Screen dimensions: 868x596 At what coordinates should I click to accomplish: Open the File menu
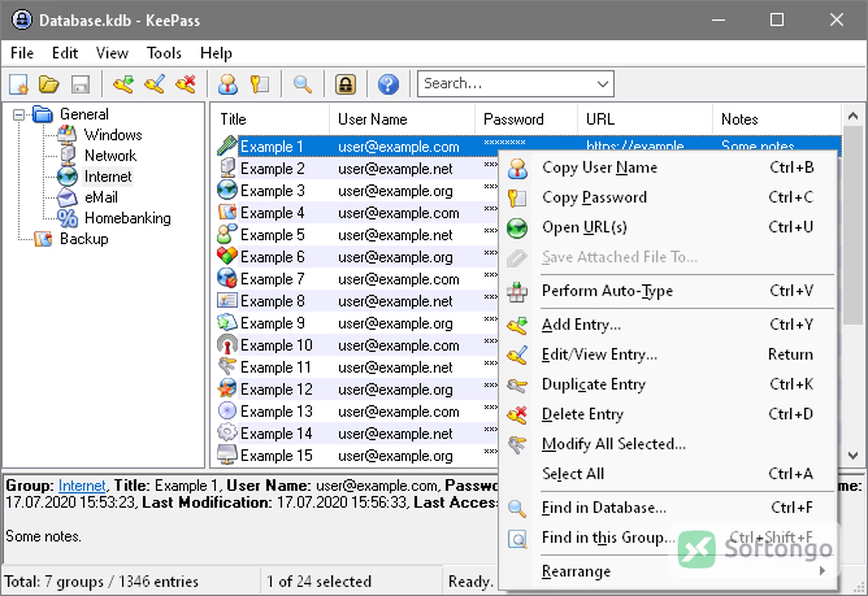tap(22, 53)
